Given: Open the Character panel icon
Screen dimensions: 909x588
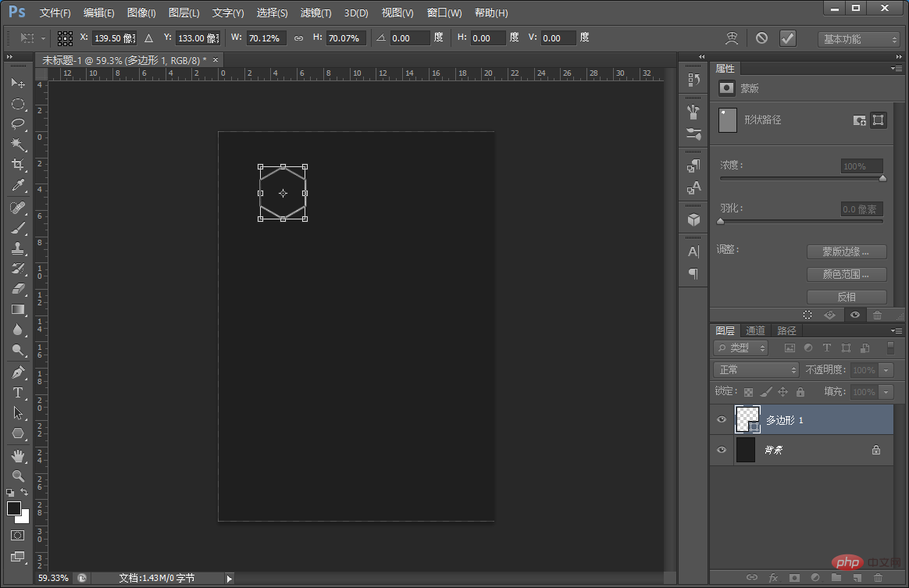Looking at the screenshot, I should click(x=693, y=251).
